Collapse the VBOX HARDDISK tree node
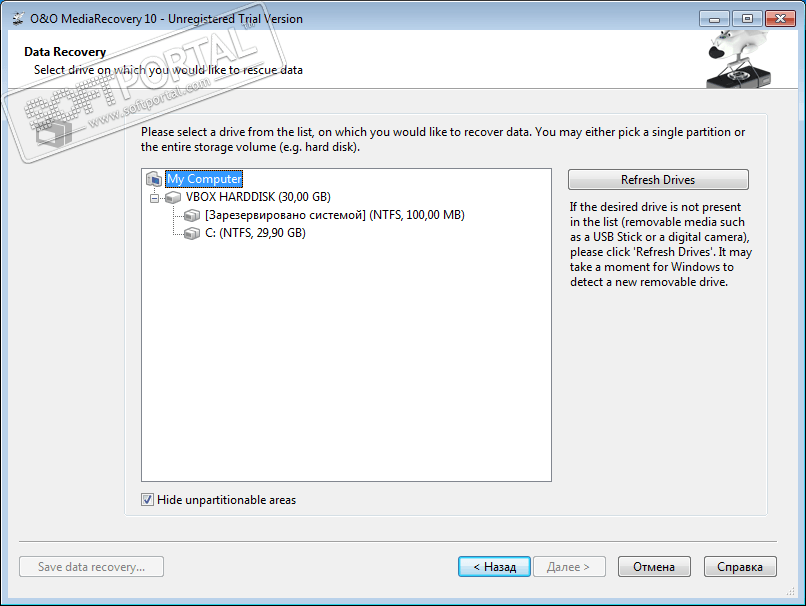Viewport: 806px width, 606px height. (154, 198)
